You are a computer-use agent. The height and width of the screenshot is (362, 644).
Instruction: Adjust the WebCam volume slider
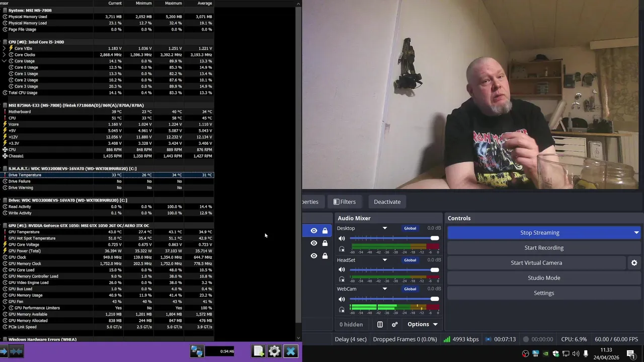pyautogui.click(x=394, y=299)
